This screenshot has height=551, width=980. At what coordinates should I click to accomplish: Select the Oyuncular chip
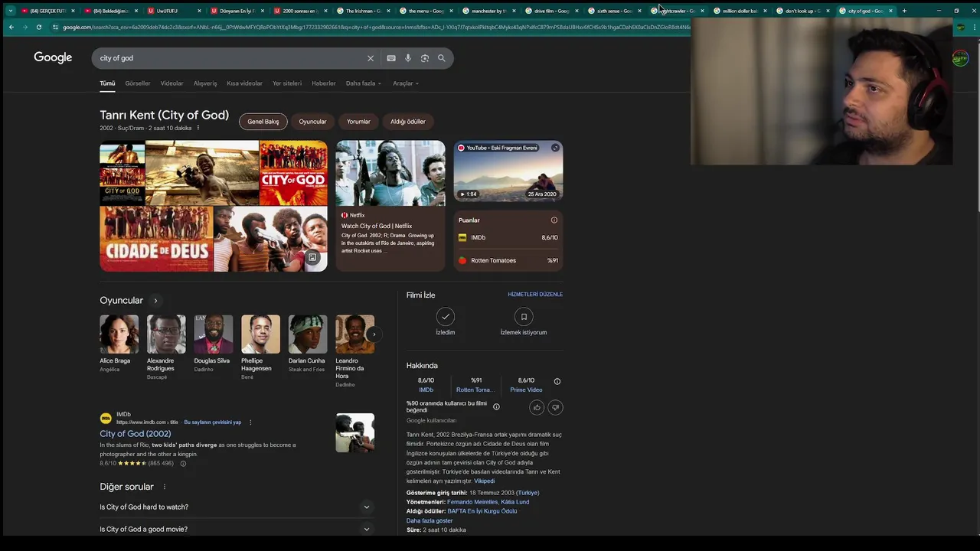pyautogui.click(x=312, y=122)
